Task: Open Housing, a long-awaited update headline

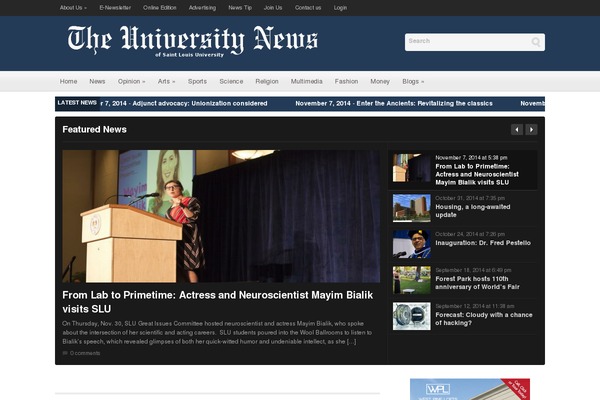Action: [473, 211]
